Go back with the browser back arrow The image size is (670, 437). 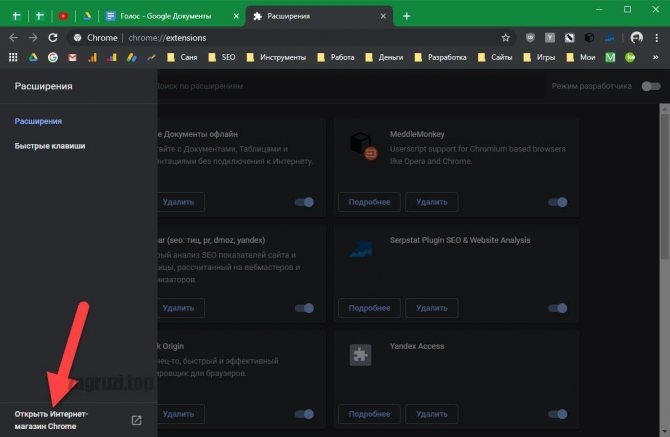coord(13,38)
